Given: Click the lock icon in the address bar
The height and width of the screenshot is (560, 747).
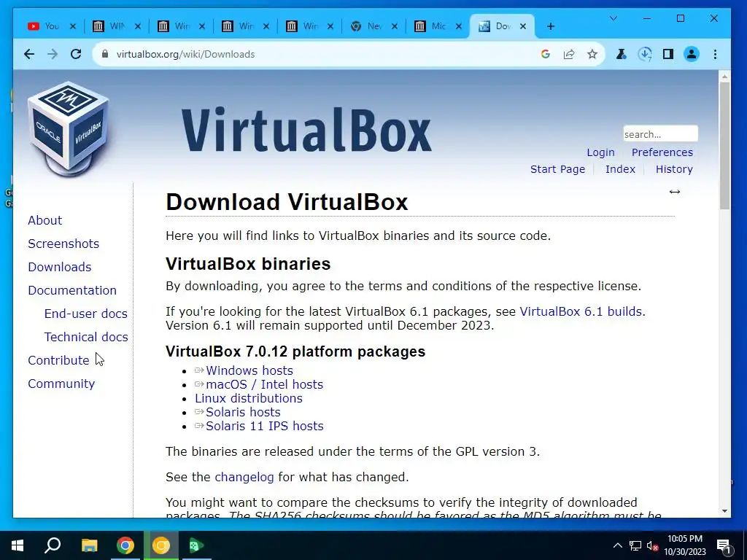Looking at the screenshot, I should point(105,54).
